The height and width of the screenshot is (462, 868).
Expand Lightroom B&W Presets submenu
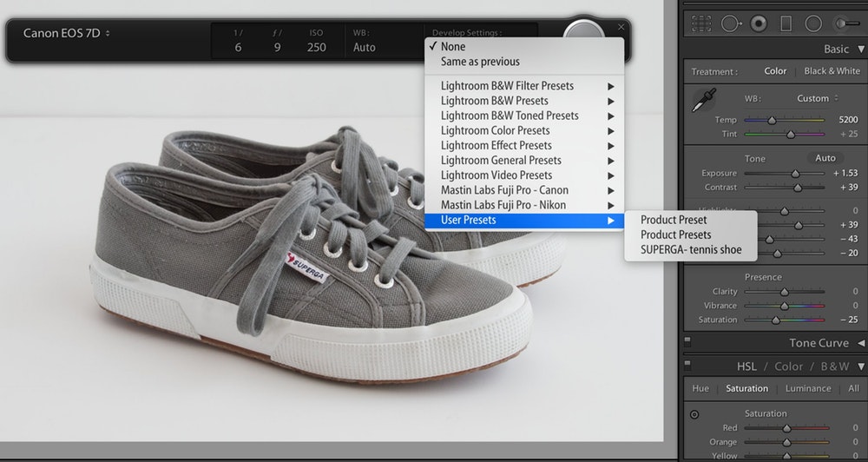pyautogui.click(x=523, y=101)
